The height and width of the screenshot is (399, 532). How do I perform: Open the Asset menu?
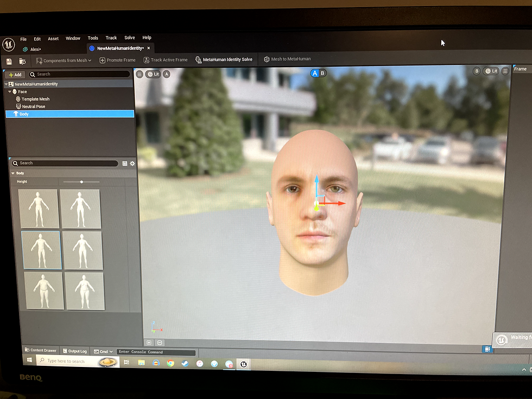(x=53, y=39)
